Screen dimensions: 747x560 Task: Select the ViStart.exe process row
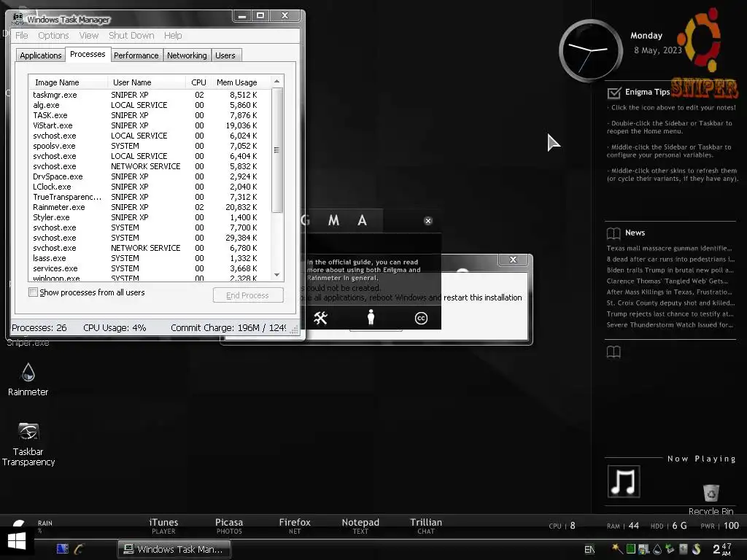point(150,125)
